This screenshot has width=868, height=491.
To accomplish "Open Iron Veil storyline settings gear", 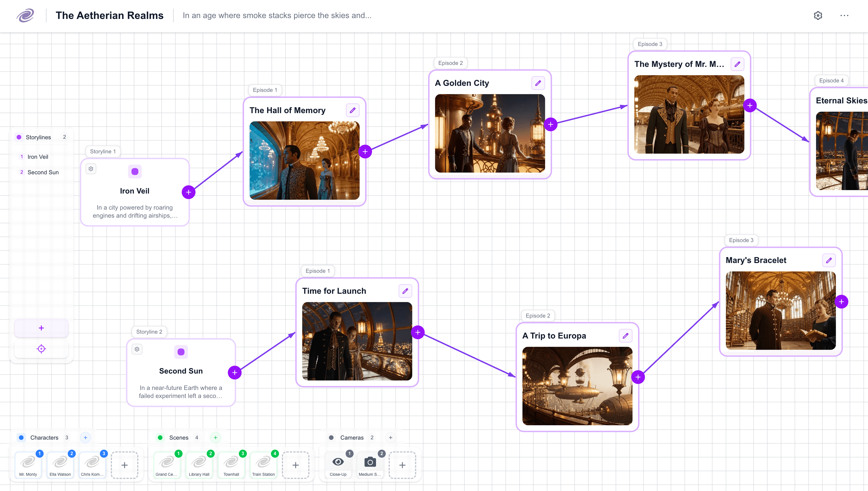I will point(91,169).
